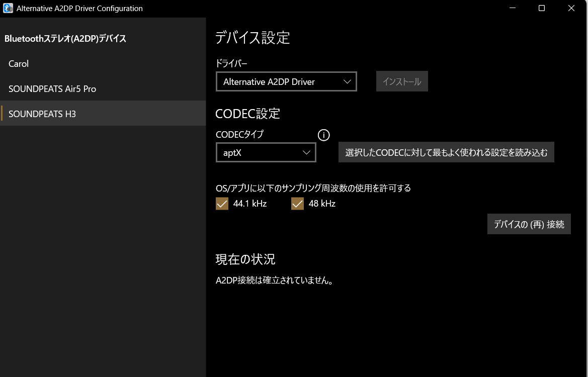Open the ドライバー dropdown showing Alternative A2DP Driver
Viewport: 588px width, 377px height.
click(286, 81)
